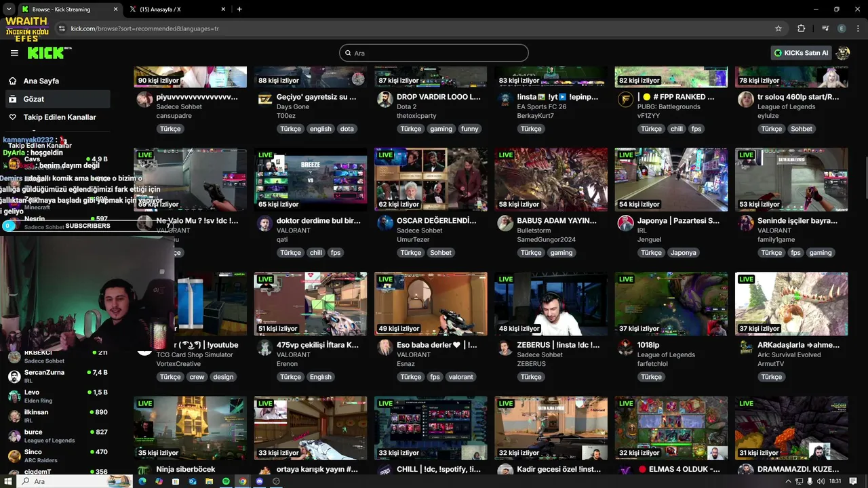This screenshot has width=868, height=488.
Task: Click the Ark: Survival Evolved category link
Action: [x=789, y=354]
